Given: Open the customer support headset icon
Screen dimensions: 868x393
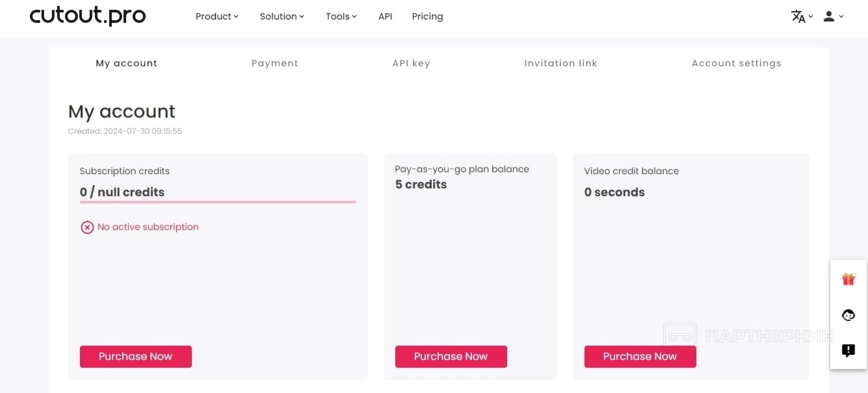Looking at the screenshot, I should click(848, 315).
